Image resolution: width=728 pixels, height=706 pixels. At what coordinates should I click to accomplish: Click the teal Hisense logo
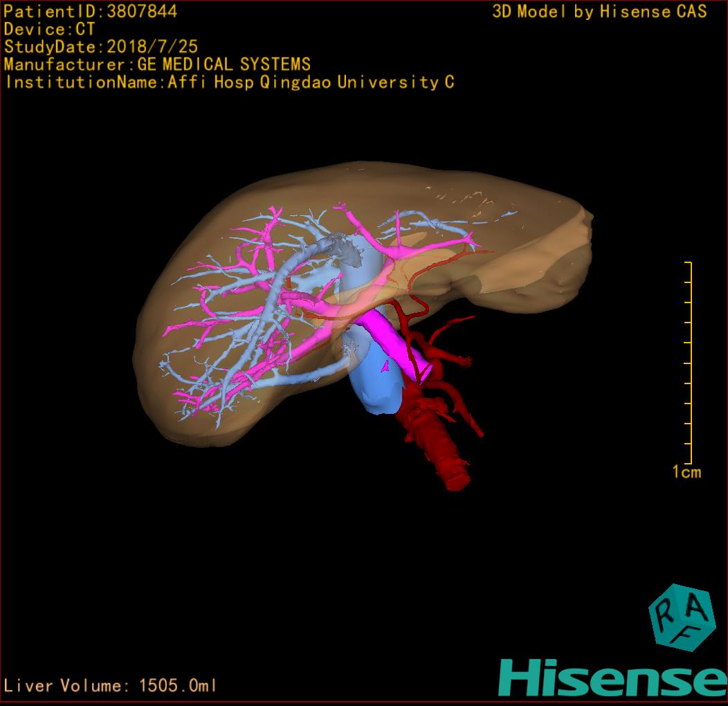(612, 678)
